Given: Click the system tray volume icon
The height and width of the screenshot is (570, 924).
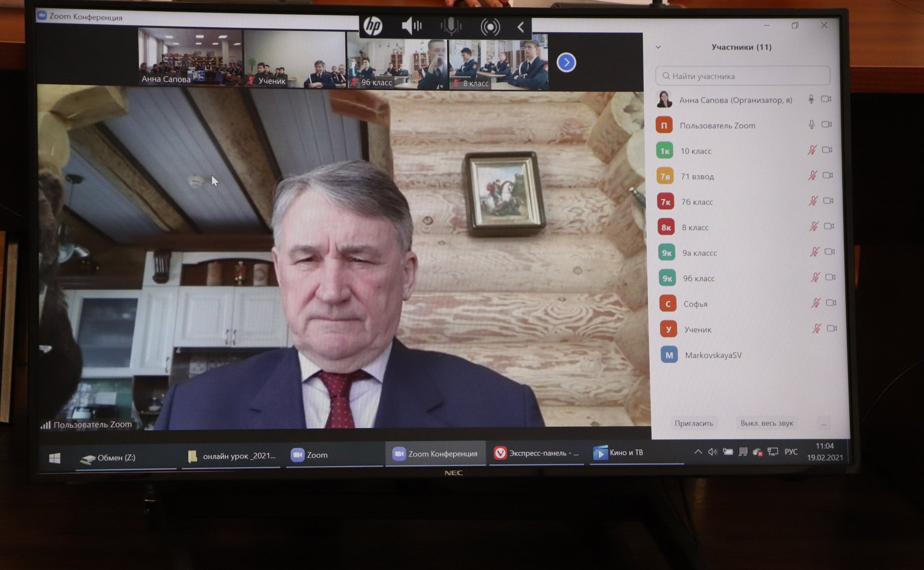Looking at the screenshot, I should 712,452.
